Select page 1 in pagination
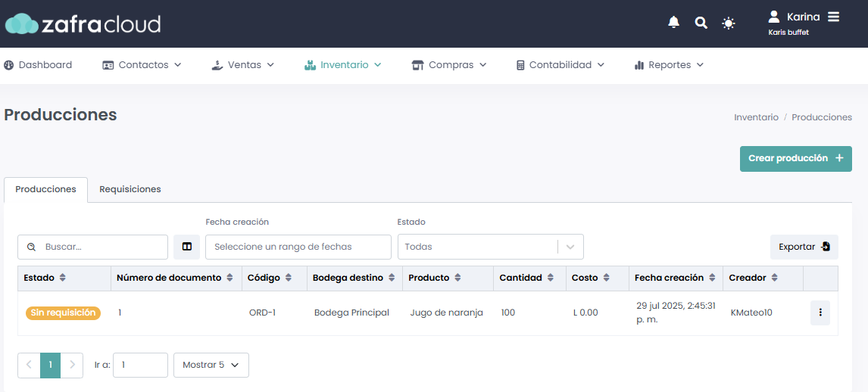This screenshot has height=392, width=868. (51, 366)
